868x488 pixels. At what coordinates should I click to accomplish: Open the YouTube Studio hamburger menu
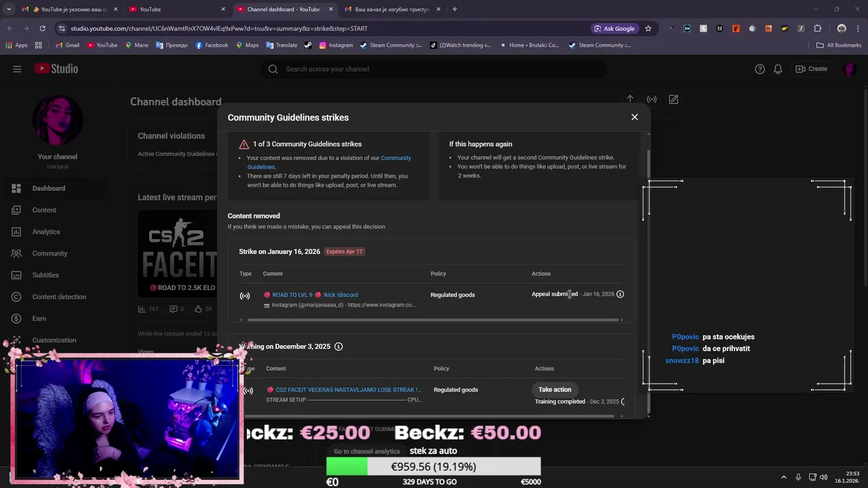17,69
